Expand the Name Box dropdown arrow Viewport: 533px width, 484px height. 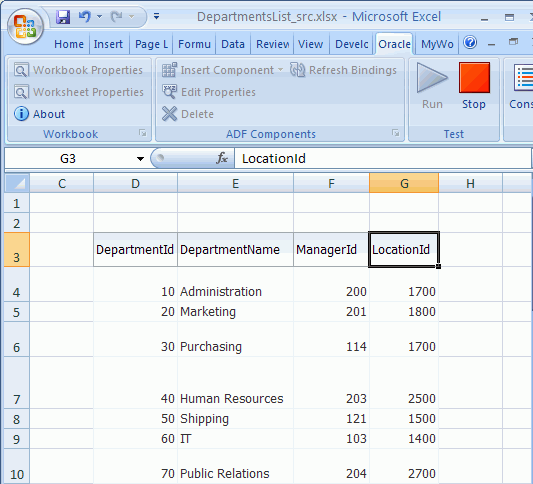140,158
